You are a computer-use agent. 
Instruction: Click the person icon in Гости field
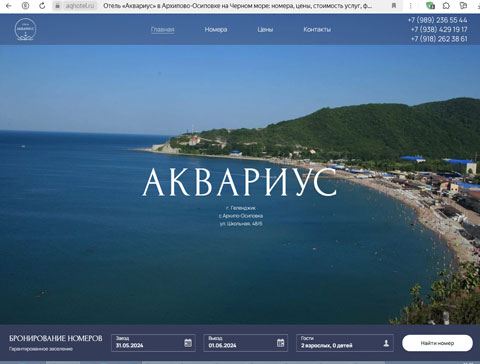[386, 343]
